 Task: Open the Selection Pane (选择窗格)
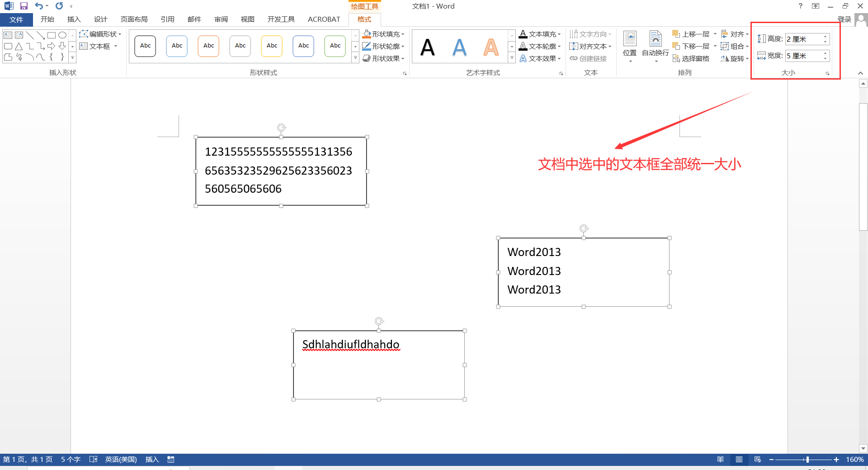pyautogui.click(x=691, y=58)
